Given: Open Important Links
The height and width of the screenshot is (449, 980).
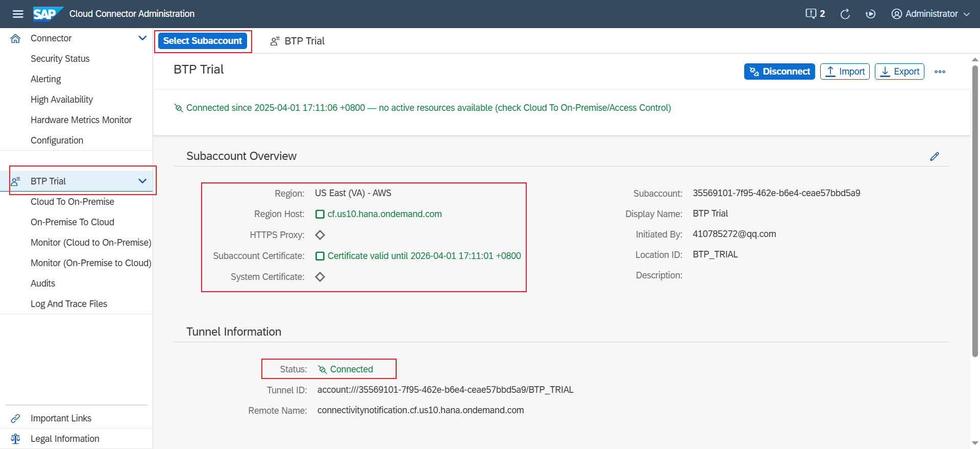Looking at the screenshot, I should (61, 418).
